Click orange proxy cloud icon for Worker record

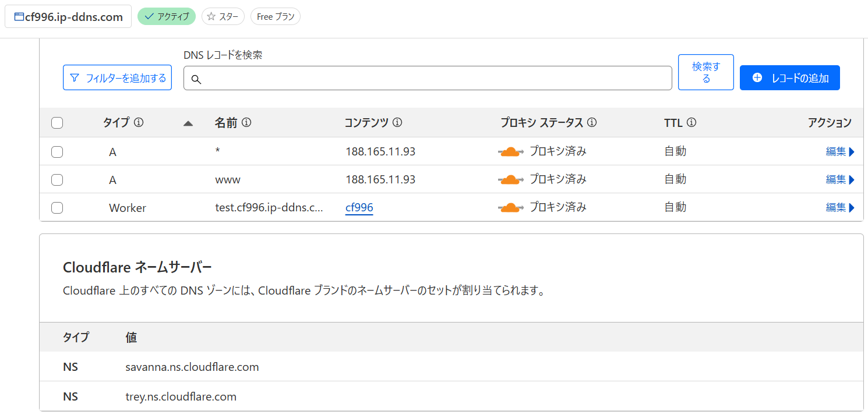[x=510, y=208]
